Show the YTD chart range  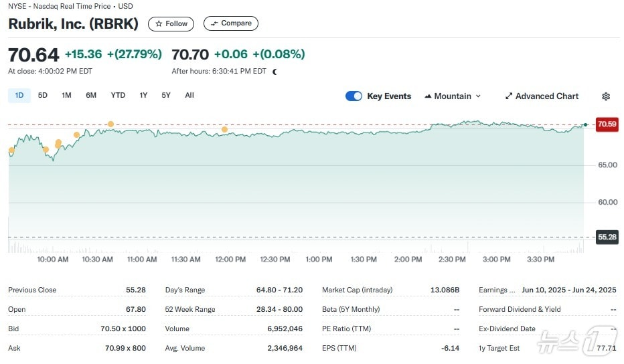coord(118,95)
